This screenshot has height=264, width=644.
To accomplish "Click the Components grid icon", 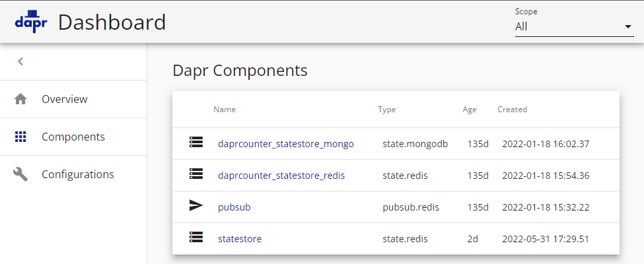I will (20, 137).
